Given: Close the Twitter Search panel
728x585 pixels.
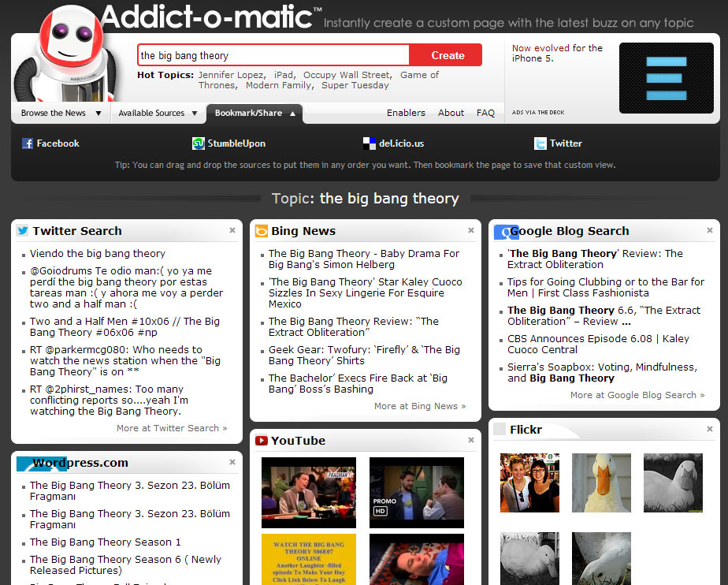Looking at the screenshot, I should pyautogui.click(x=232, y=230).
